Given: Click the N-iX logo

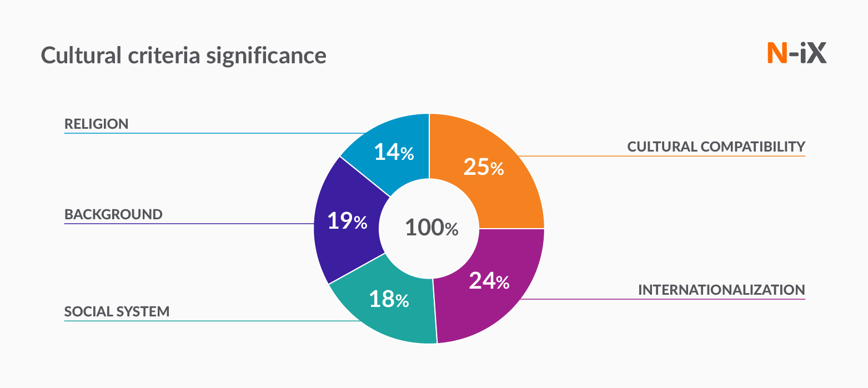Looking at the screenshot, I should coord(796,54).
